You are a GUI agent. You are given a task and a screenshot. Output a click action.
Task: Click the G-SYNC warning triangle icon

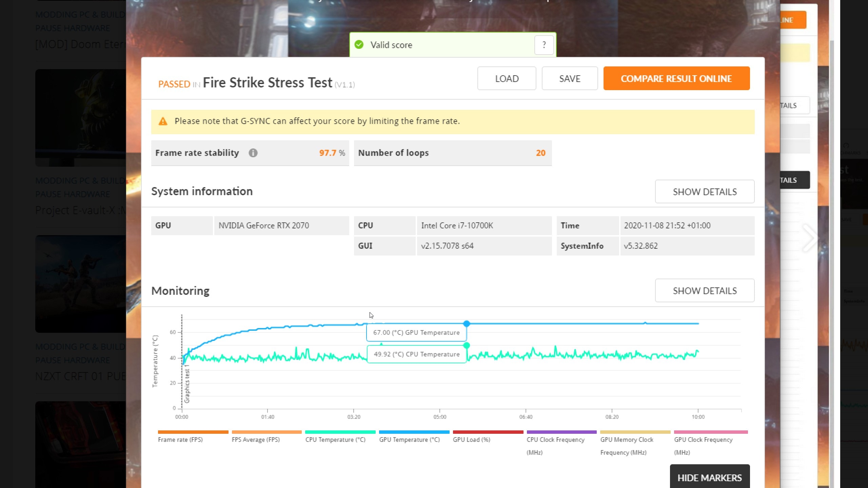[163, 121]
